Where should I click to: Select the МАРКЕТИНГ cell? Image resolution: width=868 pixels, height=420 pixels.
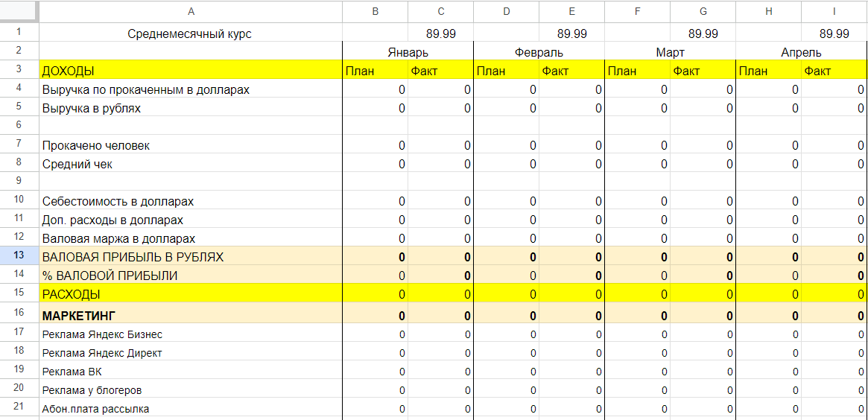pyautogui.click(x=191, y=316)
